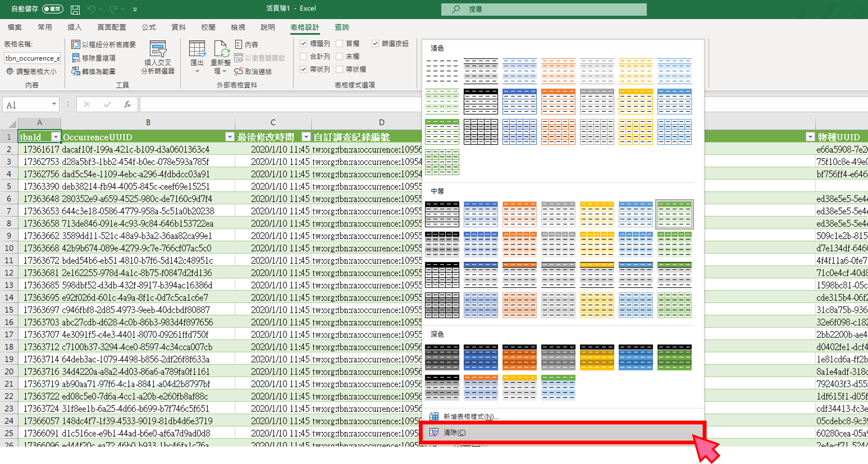Click the Undo arrow icon

click(91, 9)
